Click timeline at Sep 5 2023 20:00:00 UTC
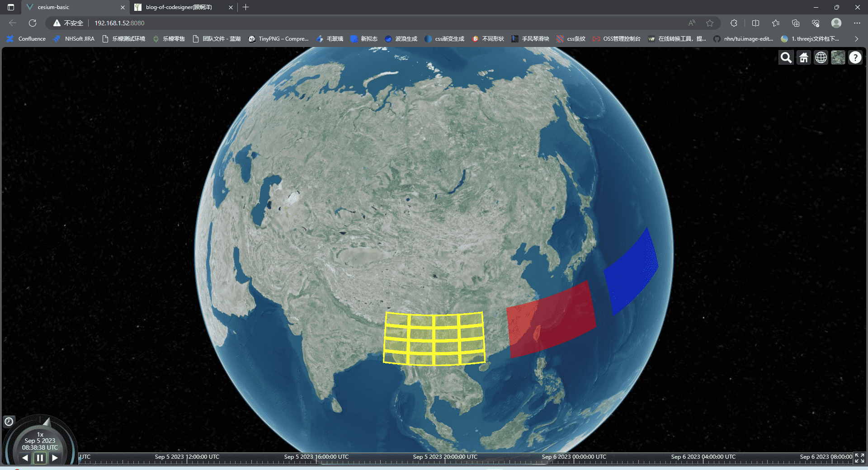This screenshot has width=868, height=470. [445, 458]
